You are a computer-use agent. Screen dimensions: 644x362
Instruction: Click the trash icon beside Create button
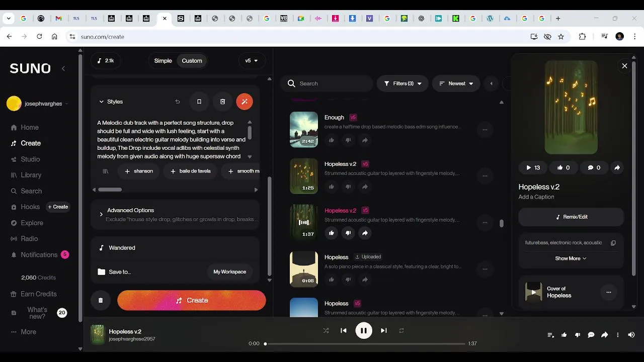pyautogui.click(x=101, y=300)
